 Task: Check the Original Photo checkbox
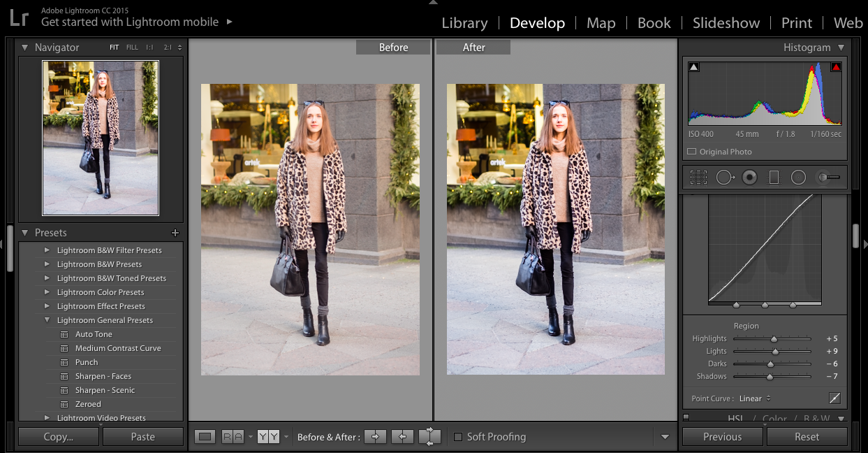pos(691,152)
